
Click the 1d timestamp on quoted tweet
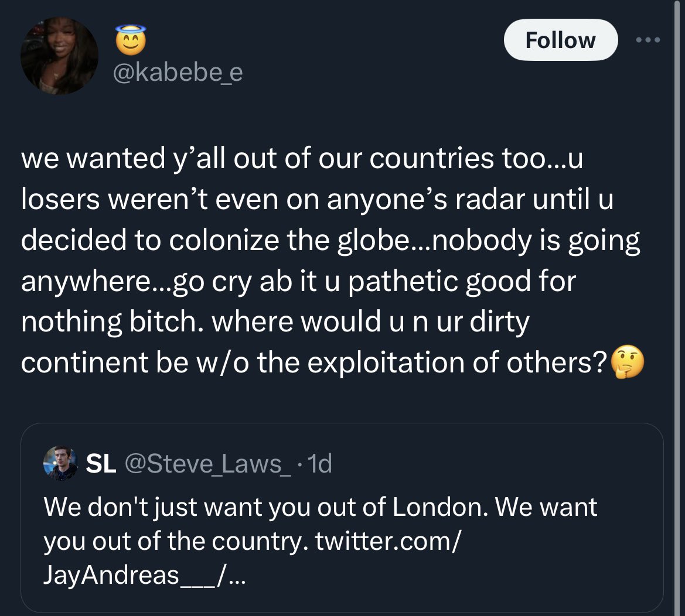click(320, 464)
